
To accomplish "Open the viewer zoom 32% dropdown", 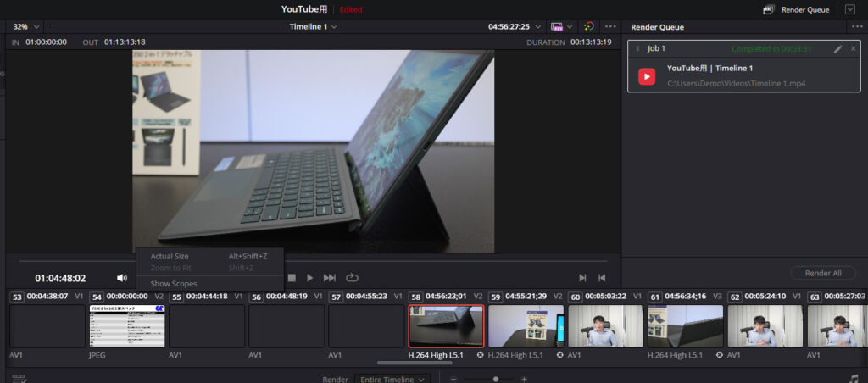I will [26, 26].
